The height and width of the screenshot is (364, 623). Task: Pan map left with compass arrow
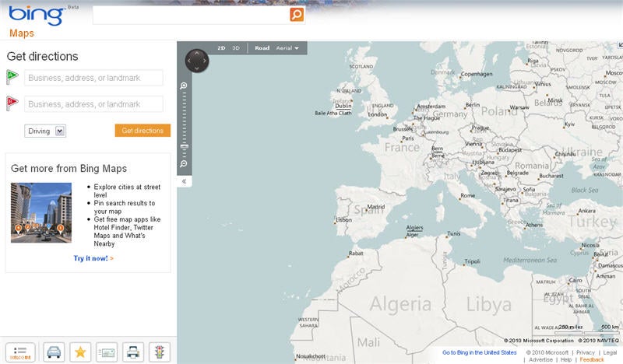click(188, 61)
